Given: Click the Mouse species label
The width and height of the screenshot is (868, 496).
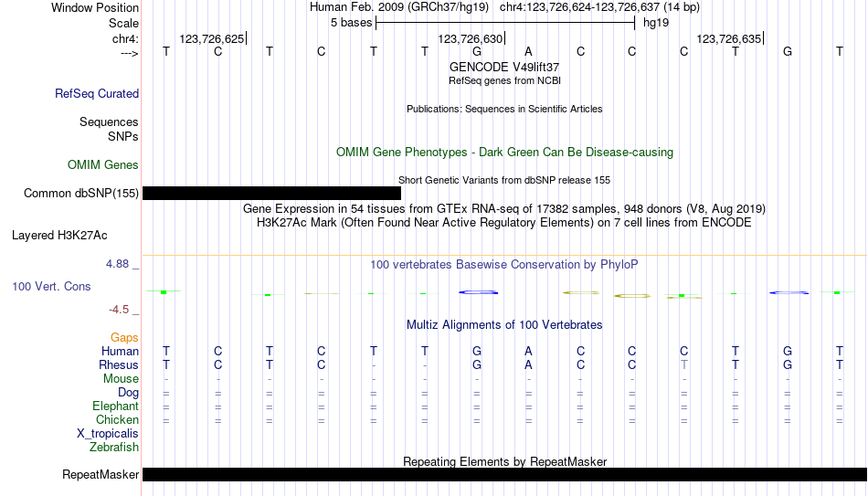Looking at the screenshot, I should [121, 379].
